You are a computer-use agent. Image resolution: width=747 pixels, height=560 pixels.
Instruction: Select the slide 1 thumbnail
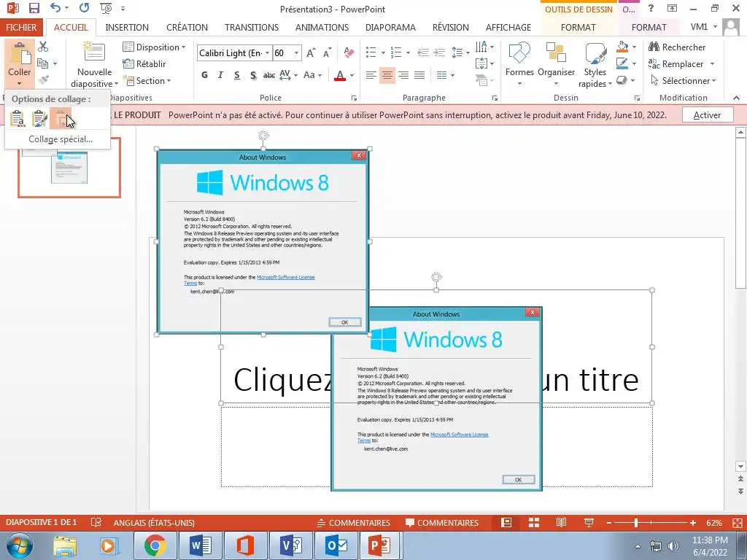tap(69, 167)
